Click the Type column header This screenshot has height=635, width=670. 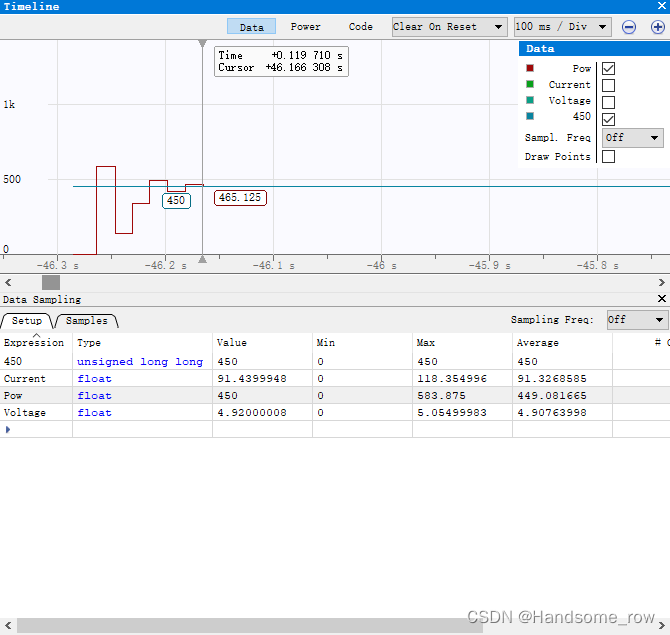point(142,342)
